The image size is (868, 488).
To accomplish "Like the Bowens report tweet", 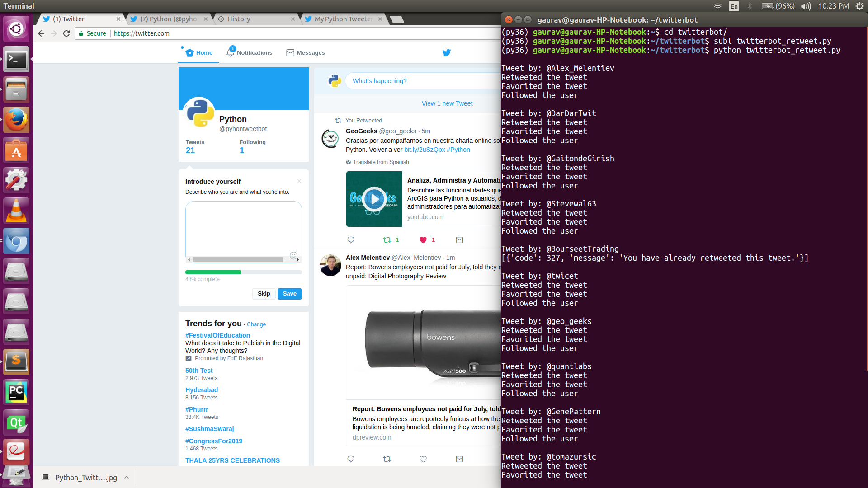I will click(423, 459).
